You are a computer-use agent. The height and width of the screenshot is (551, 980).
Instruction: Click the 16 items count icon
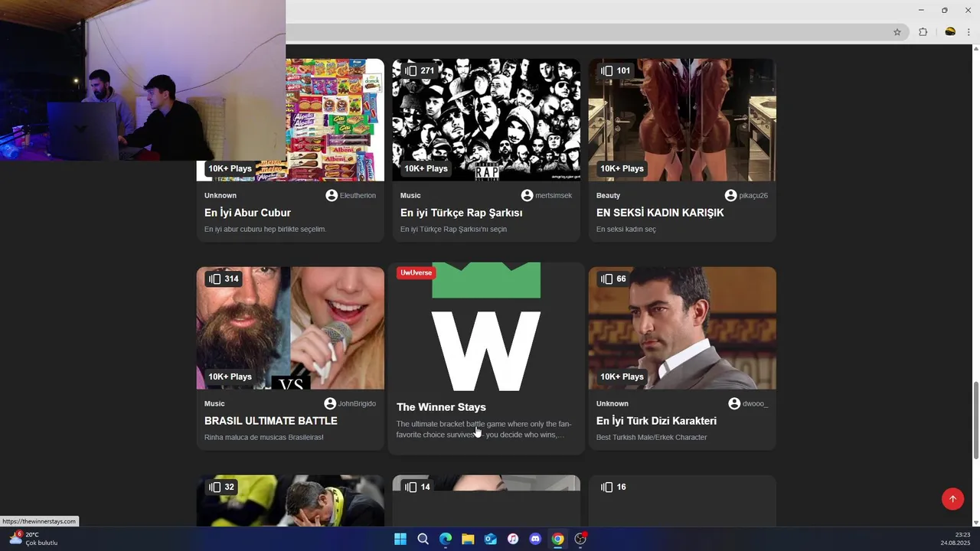coord(606,487)
